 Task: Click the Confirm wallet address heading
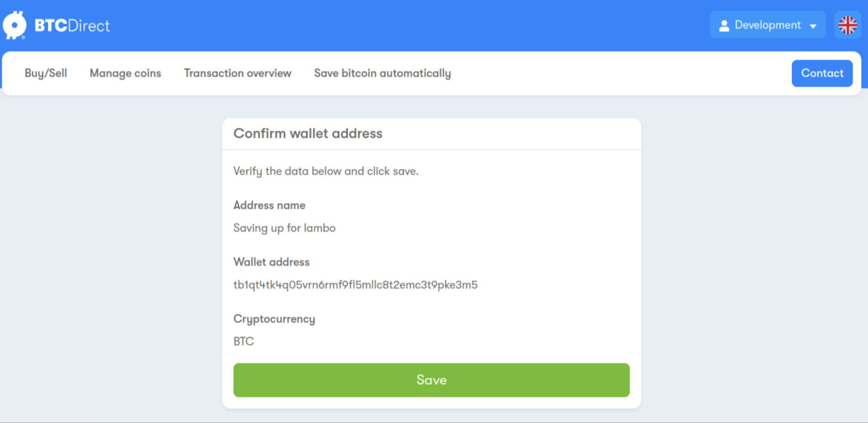pos(308,133)
